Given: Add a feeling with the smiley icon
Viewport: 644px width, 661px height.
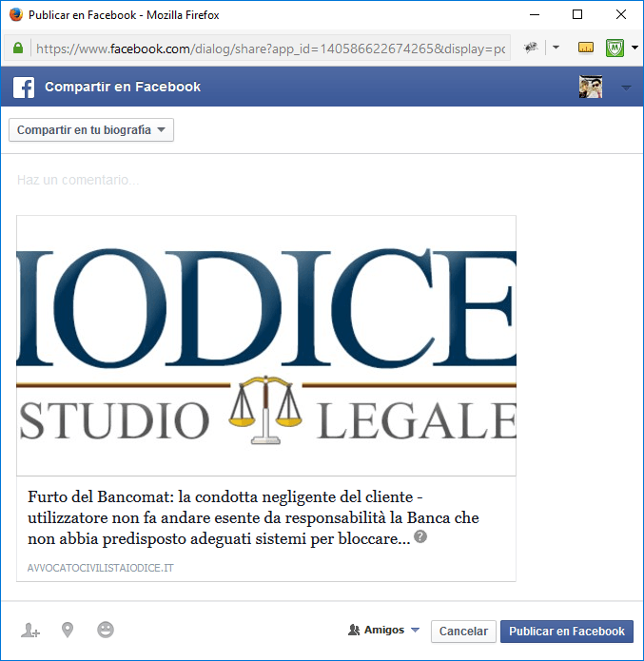Looking at the screenshot, I should pyautogui.click(x=106, y=630).
